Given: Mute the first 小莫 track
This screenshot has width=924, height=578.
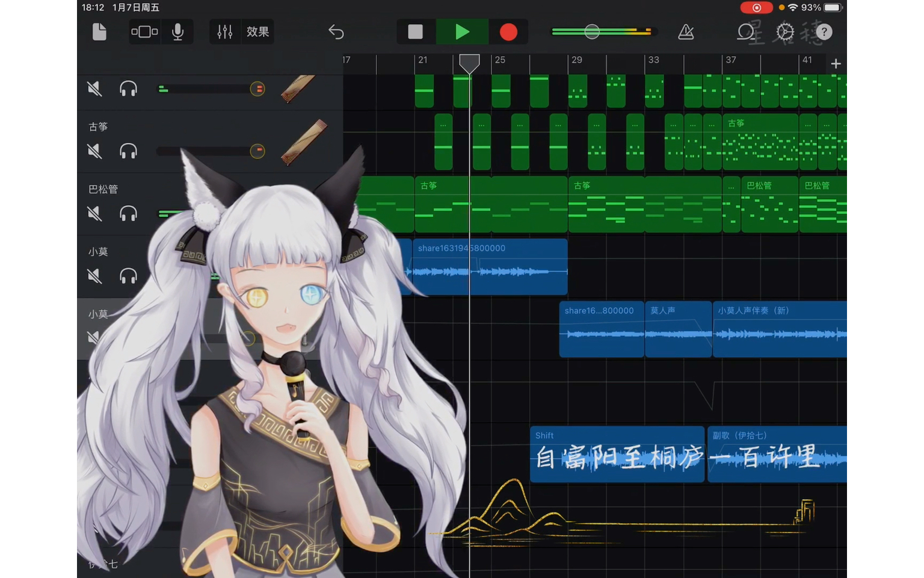Looking at the screenshot, I should click(94, 276).
